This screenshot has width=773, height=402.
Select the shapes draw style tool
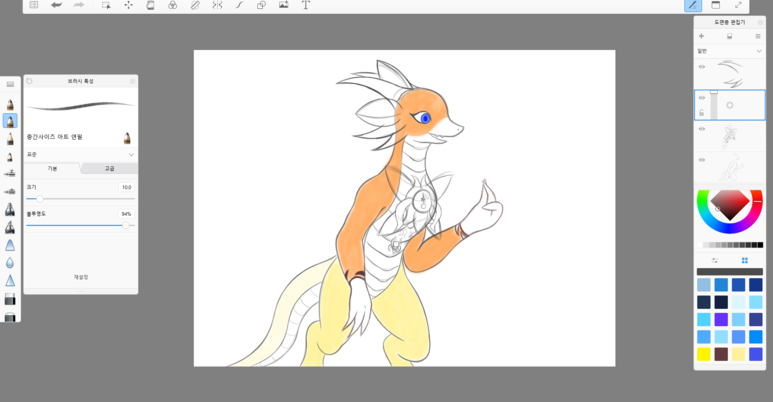click(x=261, y=5)
